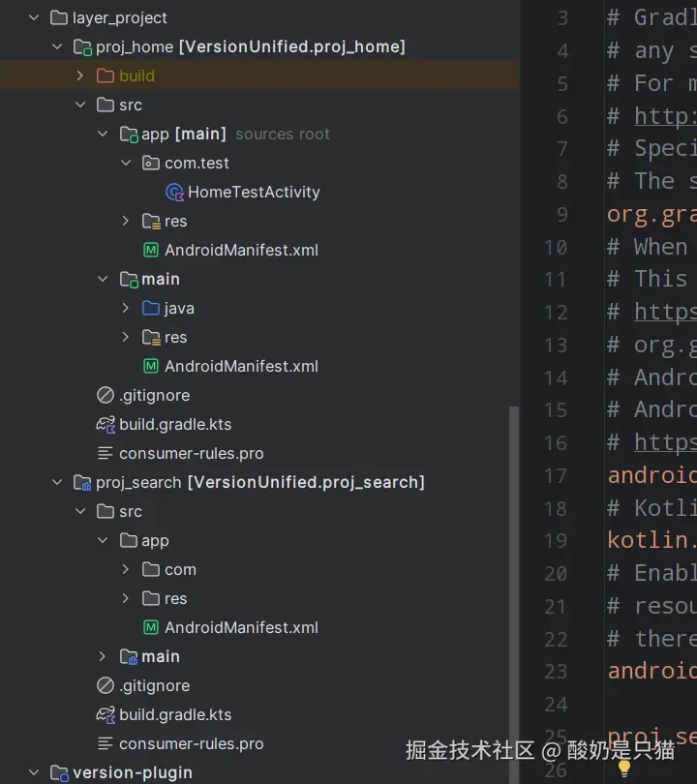Collapse the app [main] sources root chevron
This screenshot has height=784, width=697.
point(103,134)
